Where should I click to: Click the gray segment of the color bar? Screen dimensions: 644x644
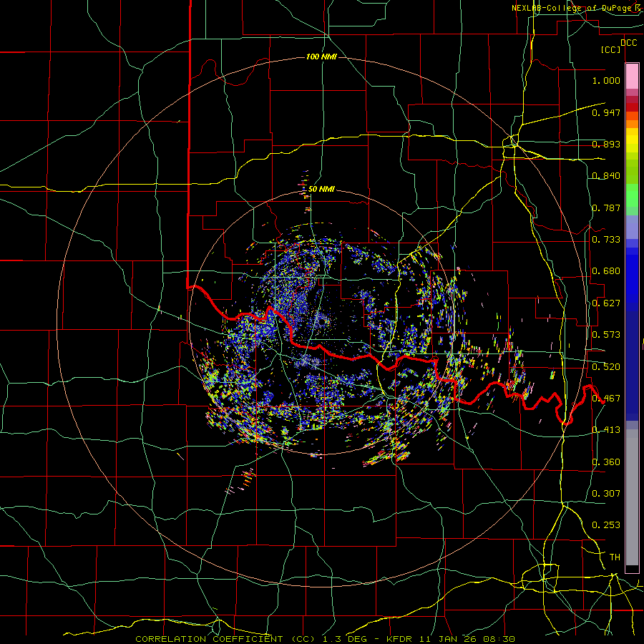click(632, 497)
